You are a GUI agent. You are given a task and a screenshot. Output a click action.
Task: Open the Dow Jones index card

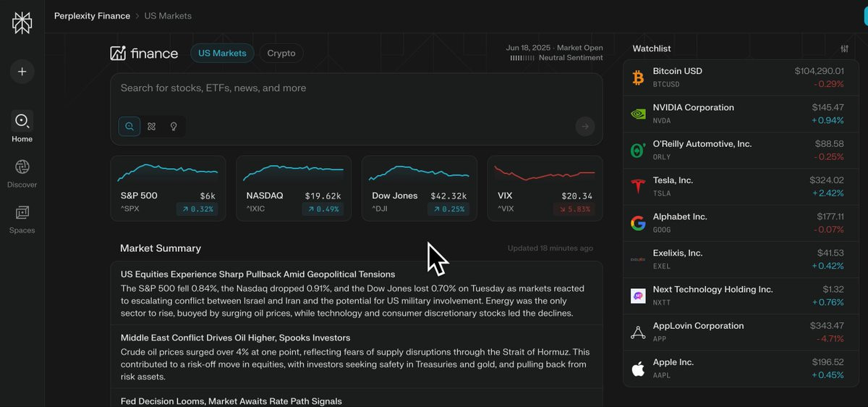click(x=420, y=188)
